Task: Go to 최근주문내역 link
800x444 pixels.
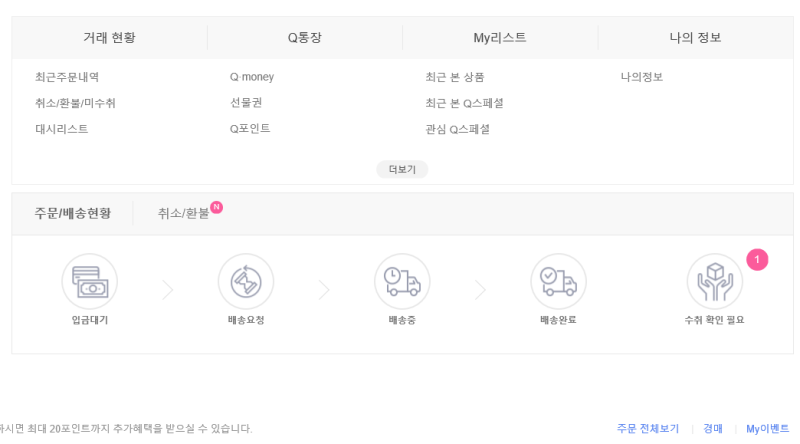Action: tap(67, 77)
